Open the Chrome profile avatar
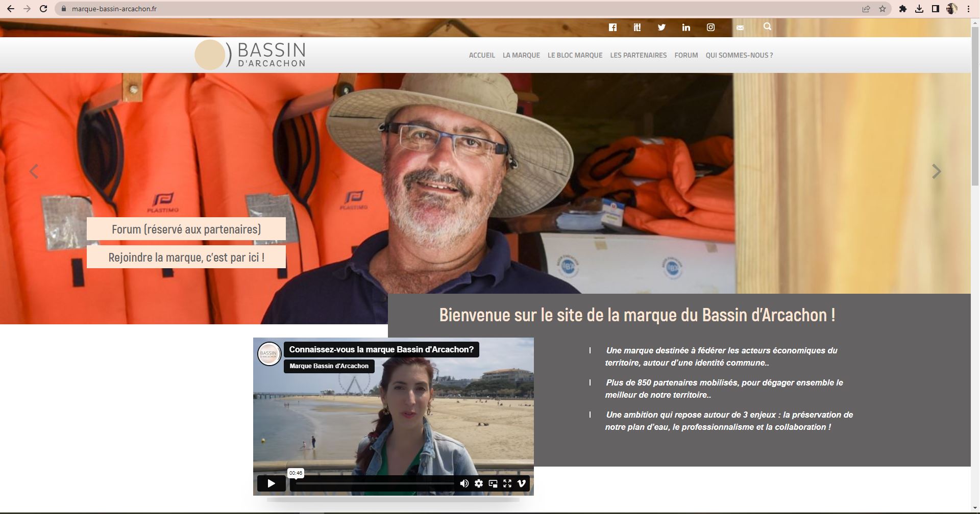This screenshot has height=514, width=980. tap(952, 9)
